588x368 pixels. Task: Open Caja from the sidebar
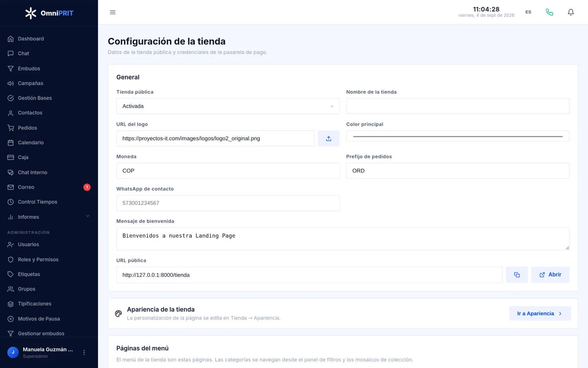[49, 157]
